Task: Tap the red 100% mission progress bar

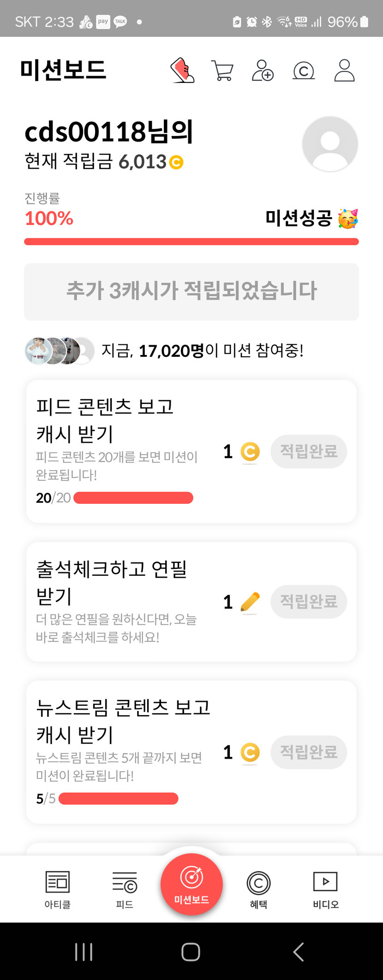Action: [191, 242]
